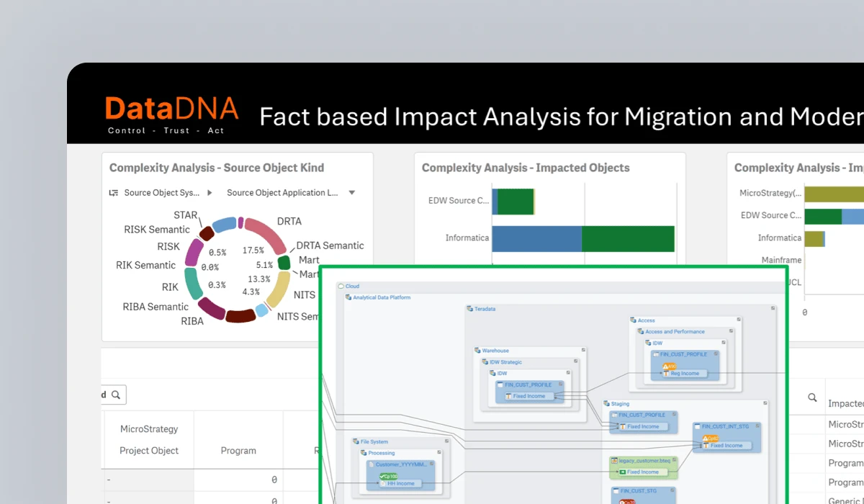Click the MicroStrategy( axis label
The width and height of the screenshot is (864, 504).
(x=770, y=193)
